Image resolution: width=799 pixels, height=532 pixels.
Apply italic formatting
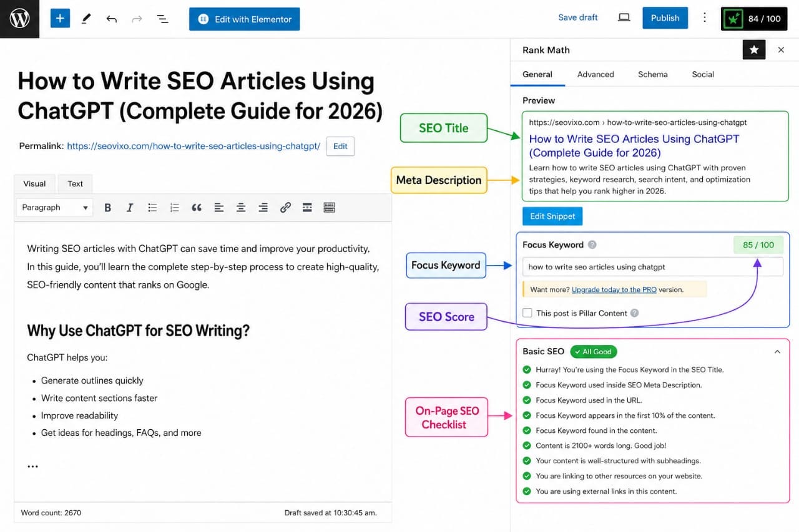130,208
